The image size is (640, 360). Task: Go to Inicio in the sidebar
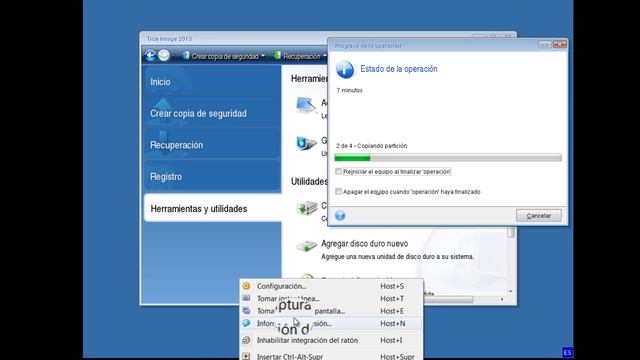tap(212, 82)
